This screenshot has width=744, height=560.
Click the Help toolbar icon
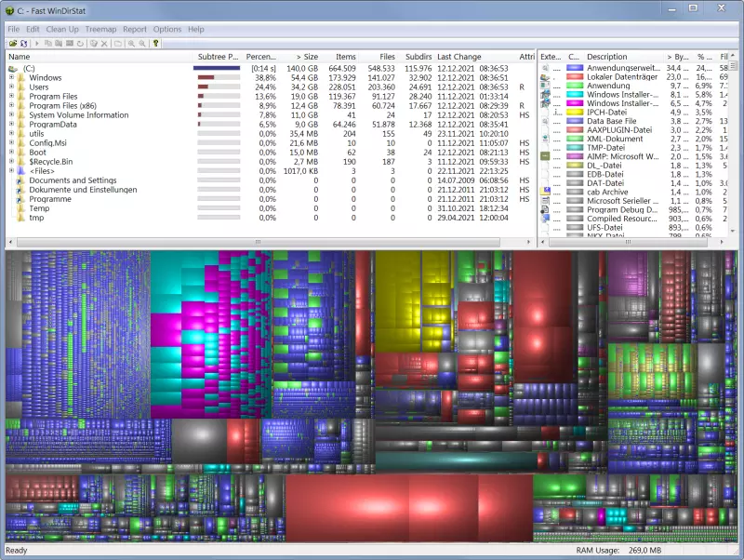[155, 43]
